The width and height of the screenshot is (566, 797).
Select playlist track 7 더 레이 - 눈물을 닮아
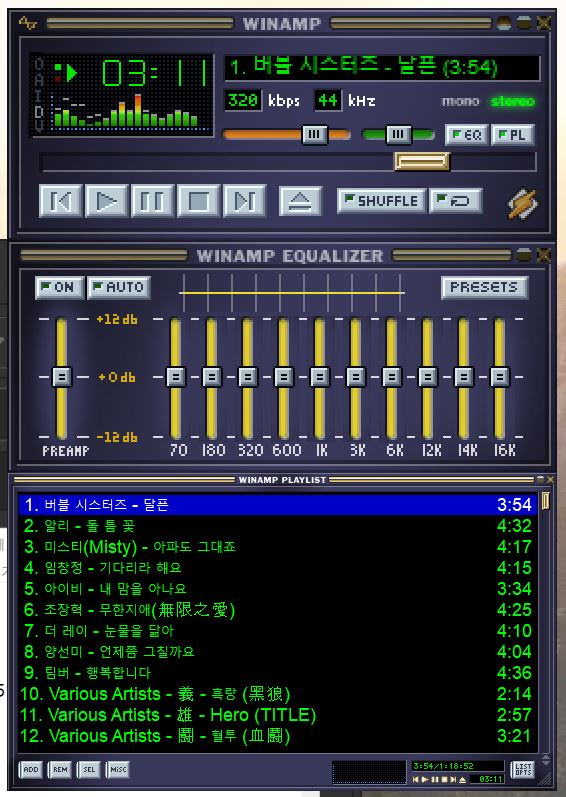click(278, 631)
